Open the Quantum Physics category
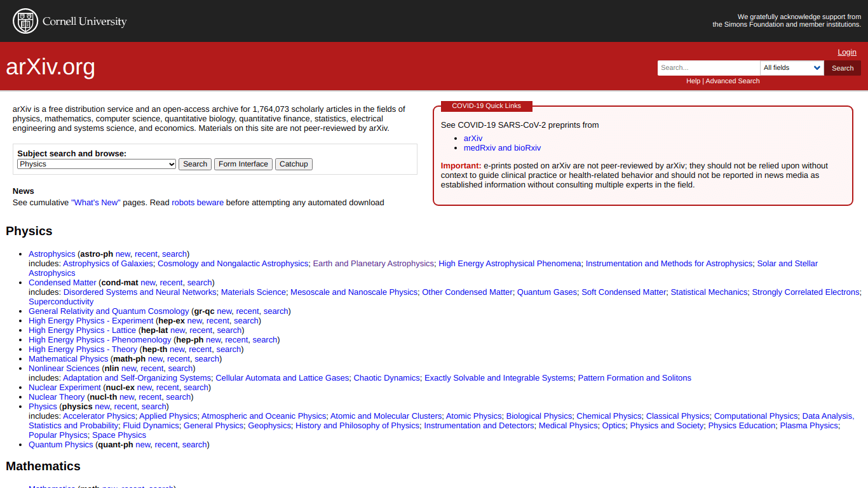This screenshot has height=488, width=868. coord(61,445)
